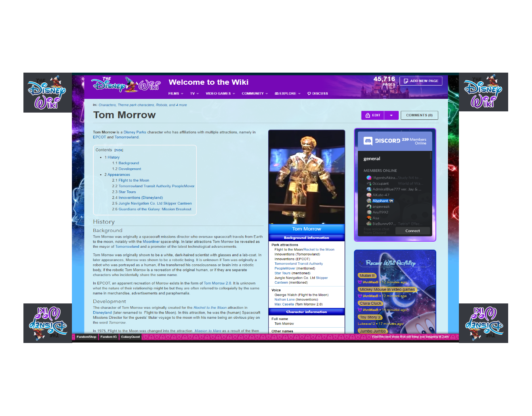Open the Rocket to the Moon link in Development section
532x416 pixels.
tap(210, 307)
